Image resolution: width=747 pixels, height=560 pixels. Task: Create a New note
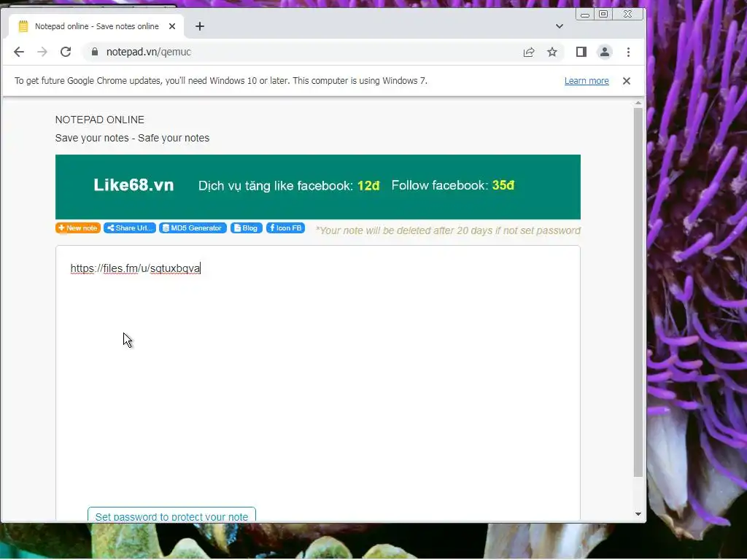coord(77,228)
